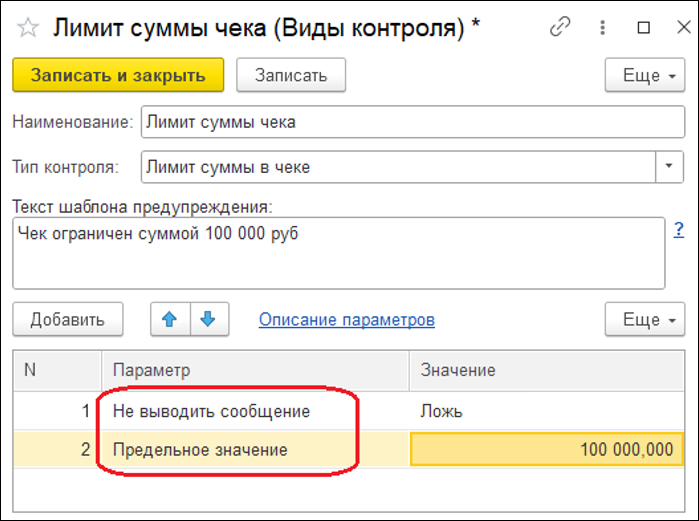
Task: Toggle the Ложь value cell
Action: pos(545,411)
